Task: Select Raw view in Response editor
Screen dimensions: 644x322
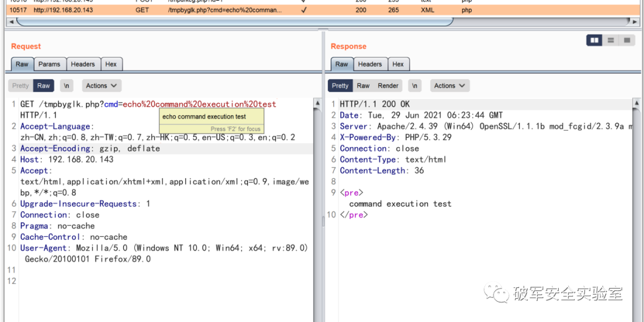Action: 363,85
